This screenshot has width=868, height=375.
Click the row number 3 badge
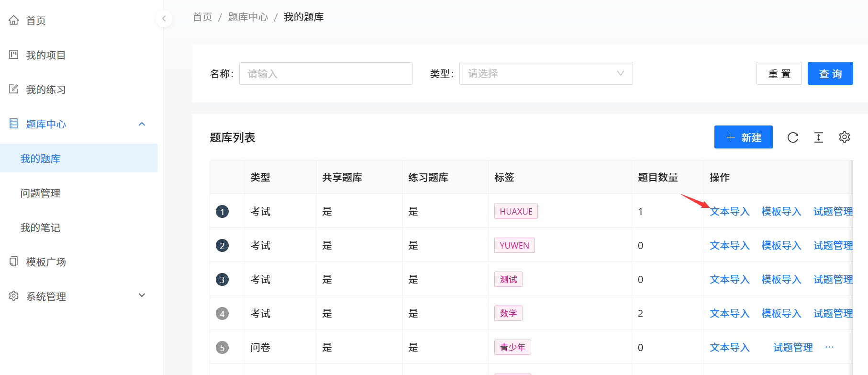[x=222, y=279]
